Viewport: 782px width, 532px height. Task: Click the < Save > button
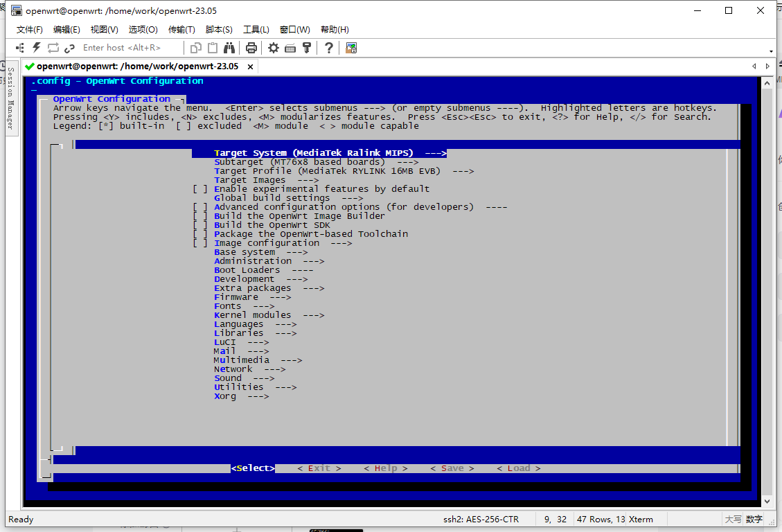click(452, 468)
